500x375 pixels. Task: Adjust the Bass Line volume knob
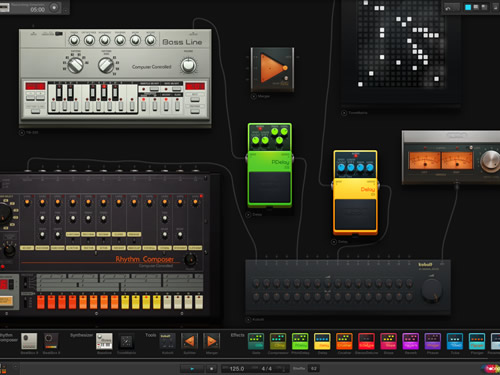click(189, 65)
